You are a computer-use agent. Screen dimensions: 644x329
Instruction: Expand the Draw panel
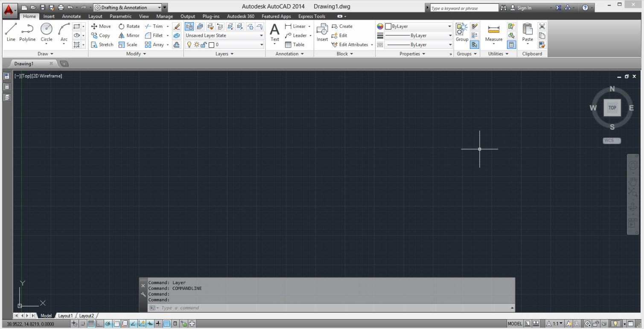[45, 54]
